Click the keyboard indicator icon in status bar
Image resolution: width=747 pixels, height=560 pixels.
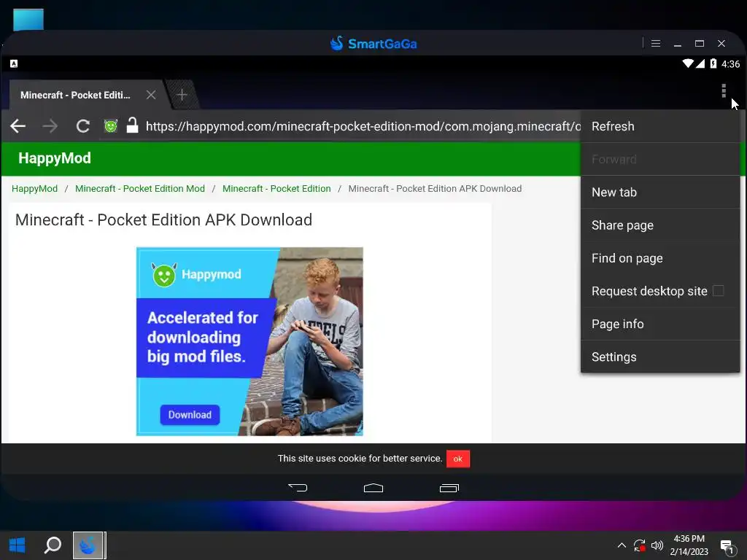pos(14,64)
